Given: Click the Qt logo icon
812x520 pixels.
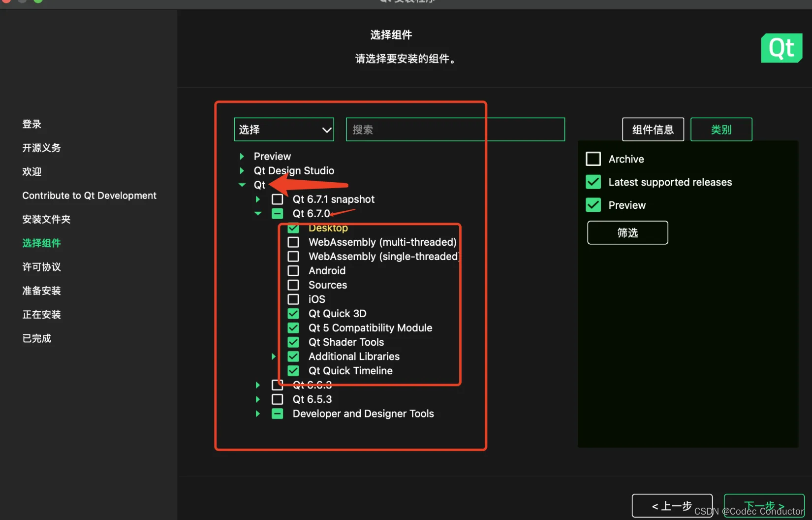Looking at the screenshot, I should point(781,48).
